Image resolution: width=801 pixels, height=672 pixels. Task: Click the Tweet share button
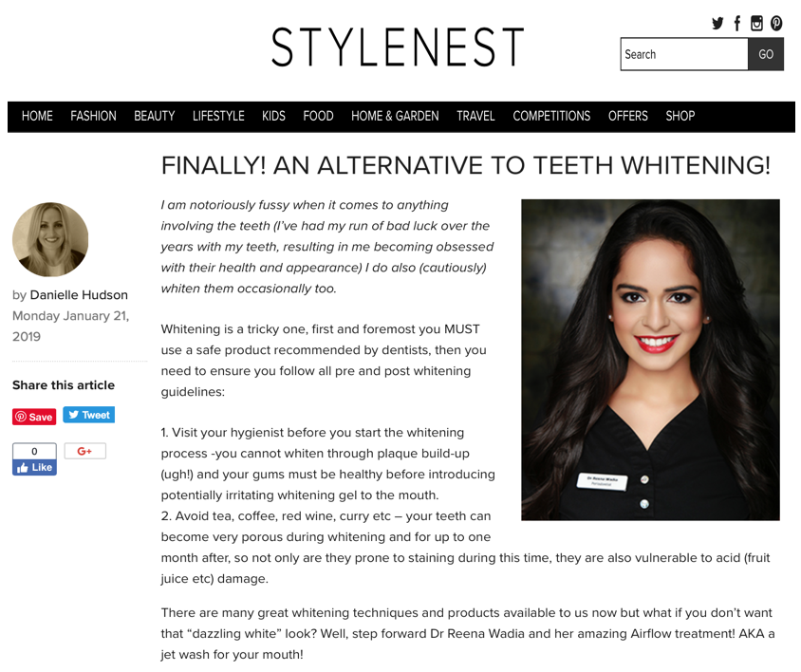pos(89,415)
